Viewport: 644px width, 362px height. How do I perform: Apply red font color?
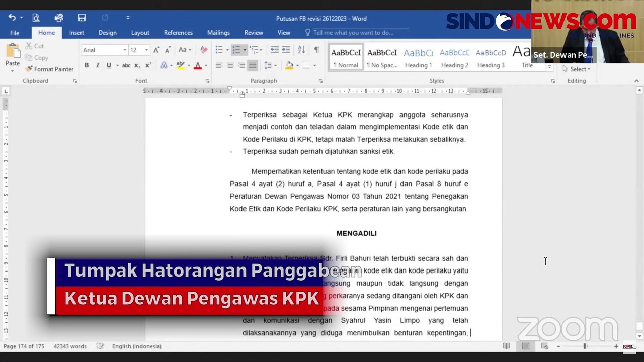click(x=198, y=65)
